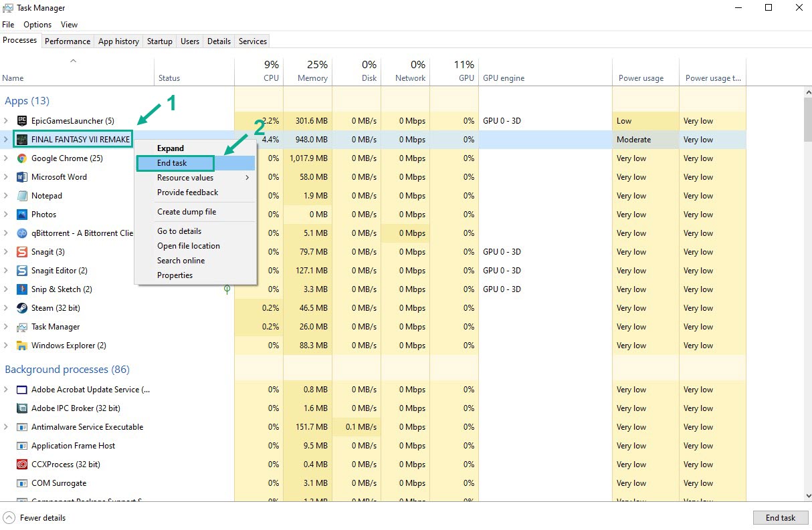Click the Steam (32 bit) icon

pos(21,308)
